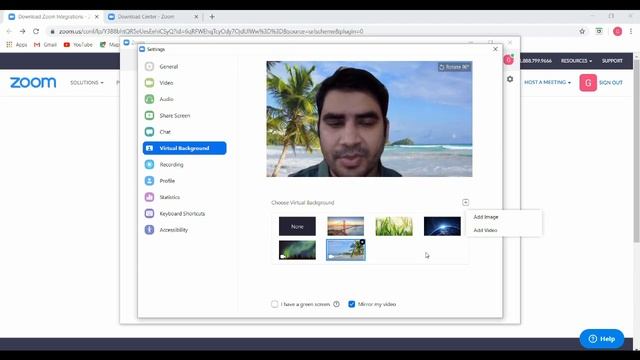Choose Add Image from popup menu
640x360 pixels.
(x=486, y=217)
